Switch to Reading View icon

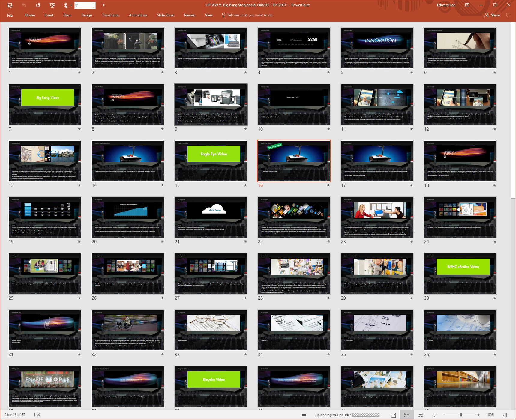421,415
